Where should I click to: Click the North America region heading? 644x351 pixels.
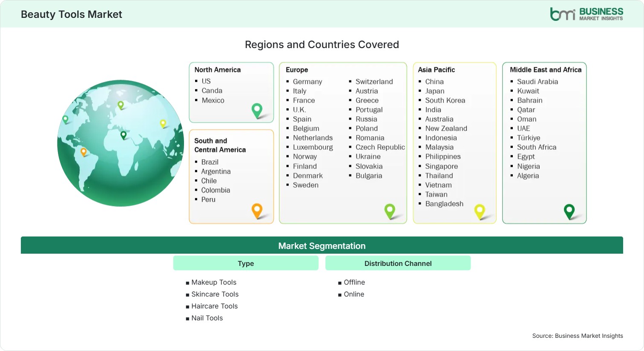point(218,70)
